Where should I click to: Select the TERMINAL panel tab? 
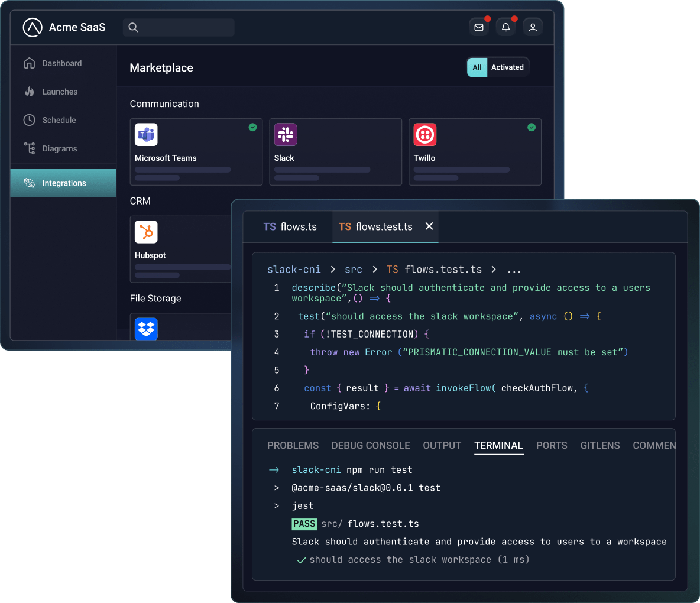(498, 445)
